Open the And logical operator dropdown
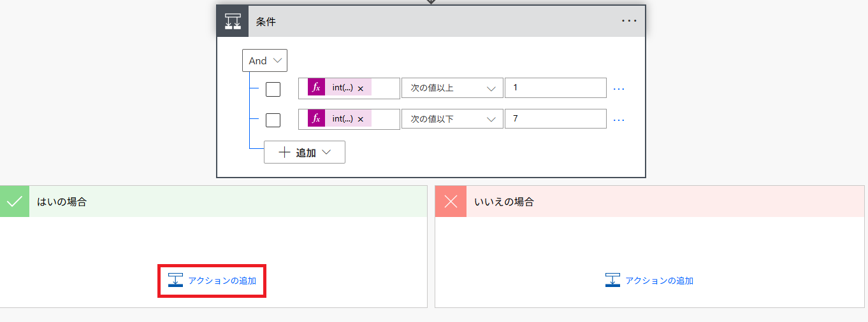The image size is (868, 322). [x=264, y=61]
